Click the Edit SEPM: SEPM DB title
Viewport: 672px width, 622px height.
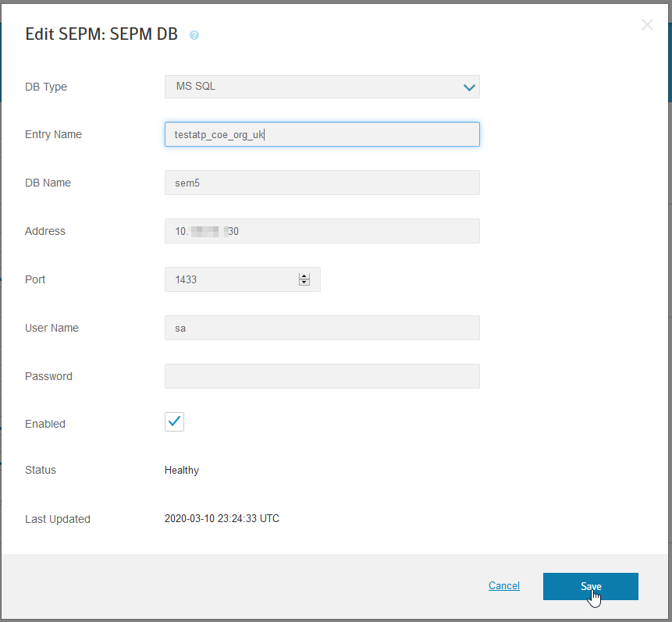[101, 34]
